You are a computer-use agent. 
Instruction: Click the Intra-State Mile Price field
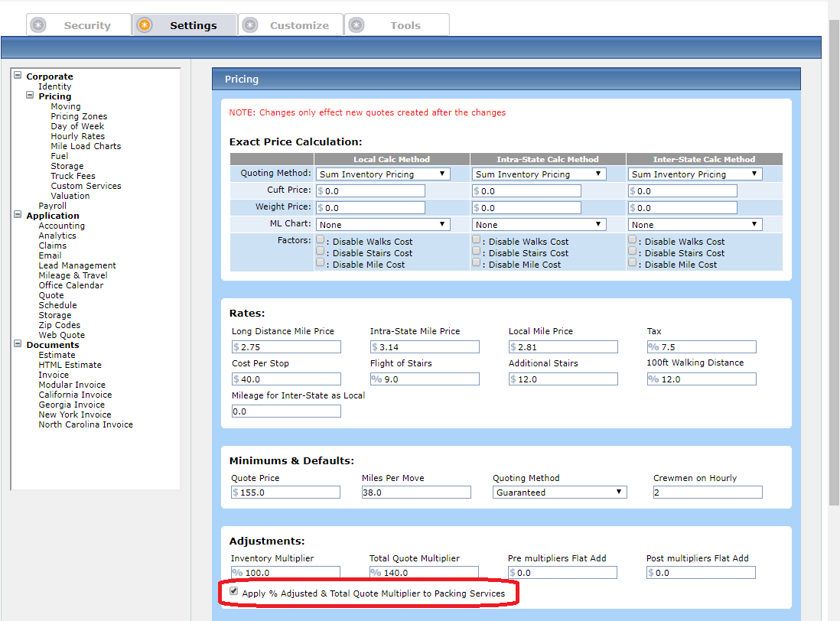[x=425, y=347]
